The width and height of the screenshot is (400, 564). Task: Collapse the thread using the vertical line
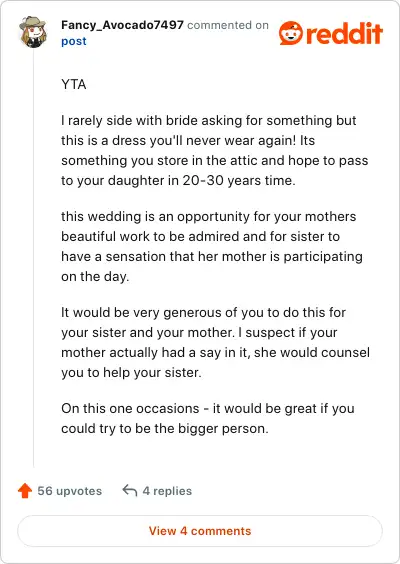pyautogui.click(x=33, y=259)
